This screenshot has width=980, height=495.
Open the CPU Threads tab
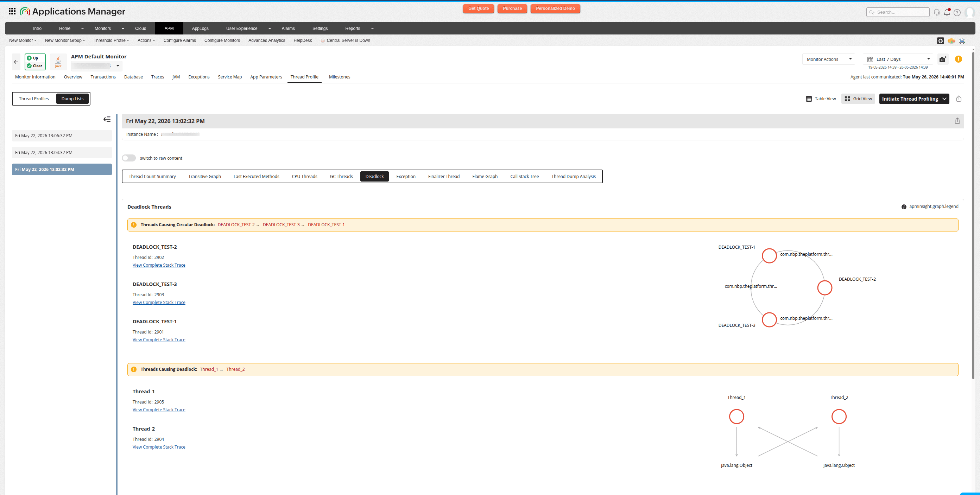click(x=304, y=176)
